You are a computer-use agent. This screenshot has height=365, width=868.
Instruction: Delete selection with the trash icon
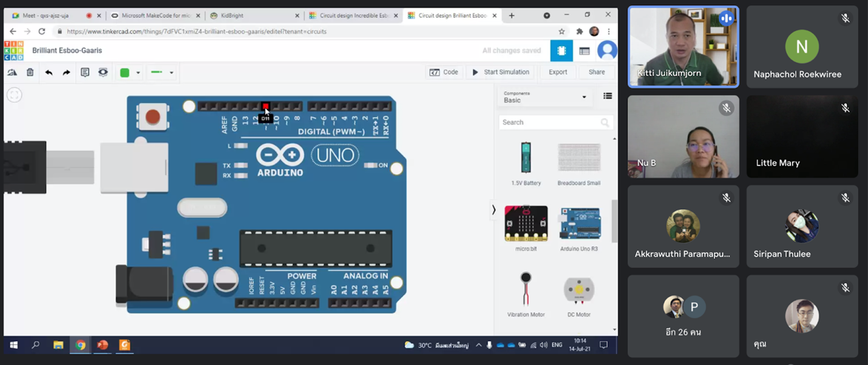tap(30, 73)
